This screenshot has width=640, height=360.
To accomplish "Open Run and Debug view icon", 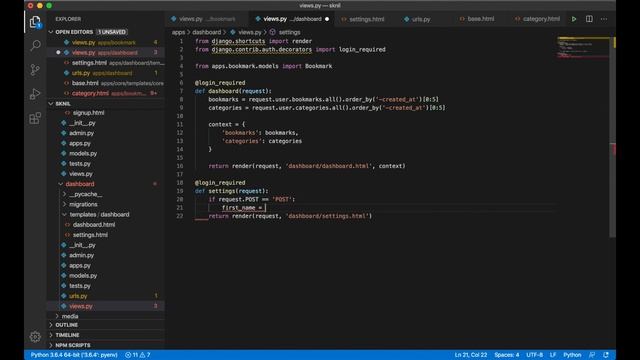I will point(35,94).
